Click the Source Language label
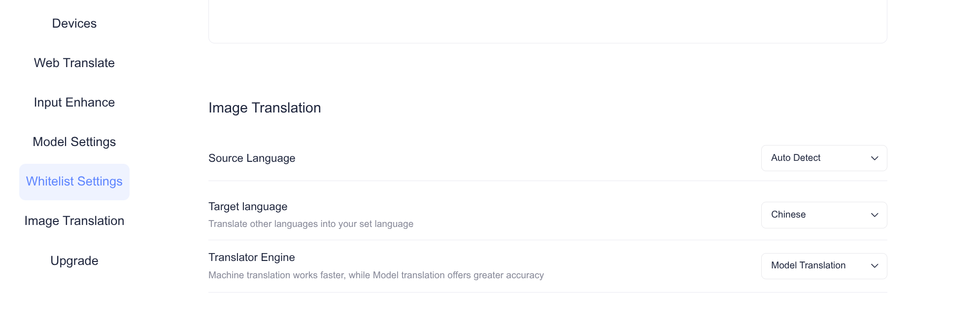 pyautogui.click(x=252, y=158)
